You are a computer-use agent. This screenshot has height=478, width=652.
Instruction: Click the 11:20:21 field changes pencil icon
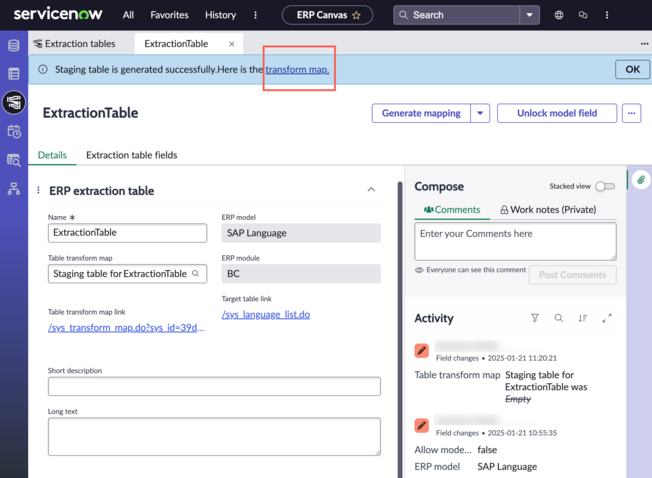point(422,350)
